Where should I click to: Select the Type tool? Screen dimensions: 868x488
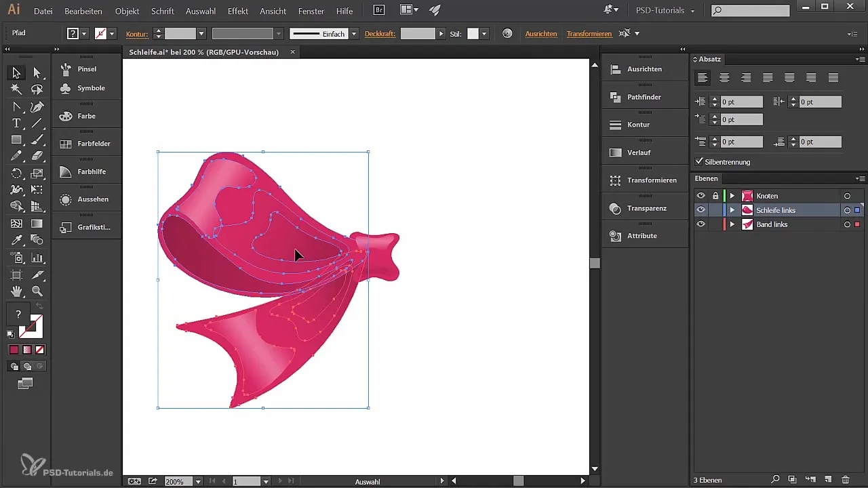coord(16,123)
